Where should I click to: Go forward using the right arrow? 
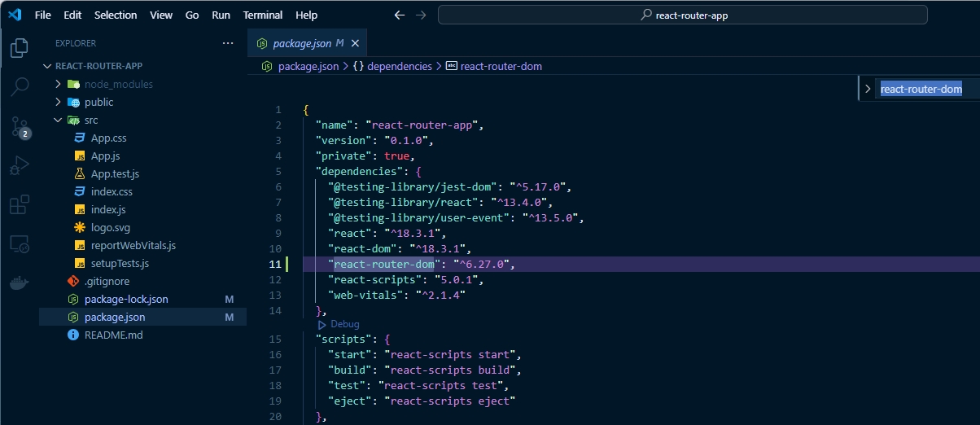click(421, 15)
